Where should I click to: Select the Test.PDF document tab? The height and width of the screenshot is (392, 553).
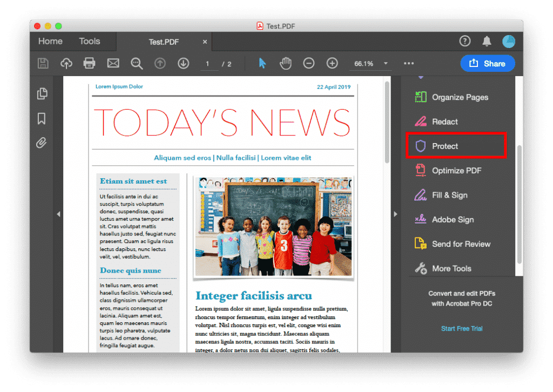click(x=164, y=42)
